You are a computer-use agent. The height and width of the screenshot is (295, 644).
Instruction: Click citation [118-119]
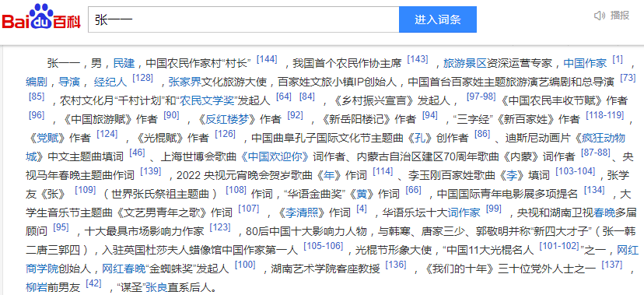(x=604, y=115)
